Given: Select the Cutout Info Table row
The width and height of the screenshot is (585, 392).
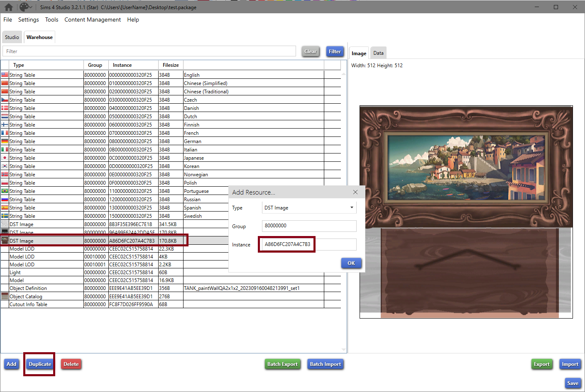Looking at the screenshot, I should tap(171, 304).
